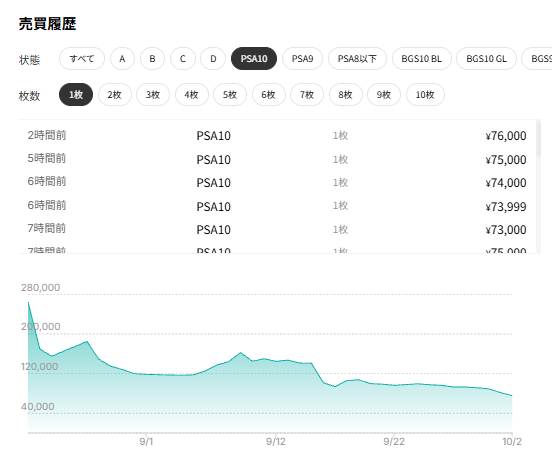The image size is (552, 469).
Task: Select condition B filter chip
Action: point(152,59)
